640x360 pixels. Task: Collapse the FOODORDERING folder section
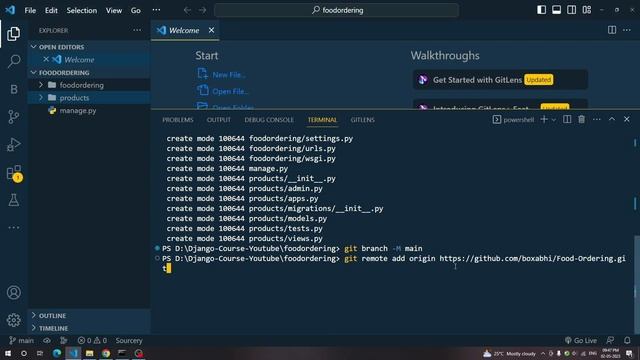pos(89,73)
